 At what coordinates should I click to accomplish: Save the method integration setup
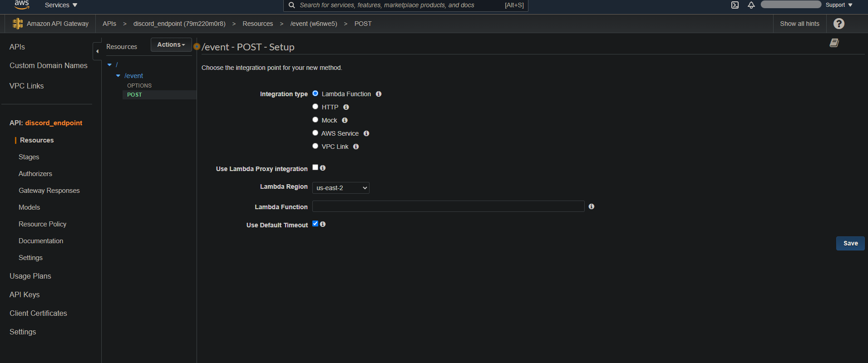pyautogui.click(x=850, y=243)
